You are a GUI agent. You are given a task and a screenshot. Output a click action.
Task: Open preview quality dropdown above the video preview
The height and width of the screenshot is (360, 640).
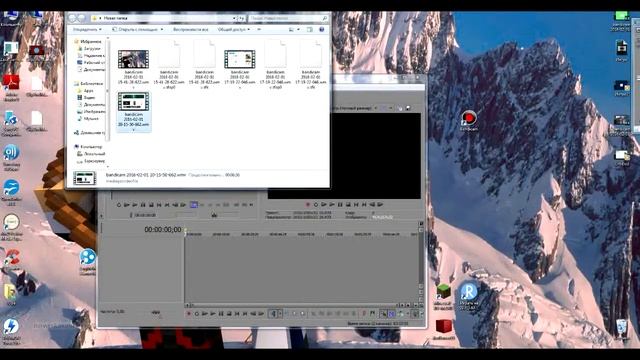[x=376, y=108]
